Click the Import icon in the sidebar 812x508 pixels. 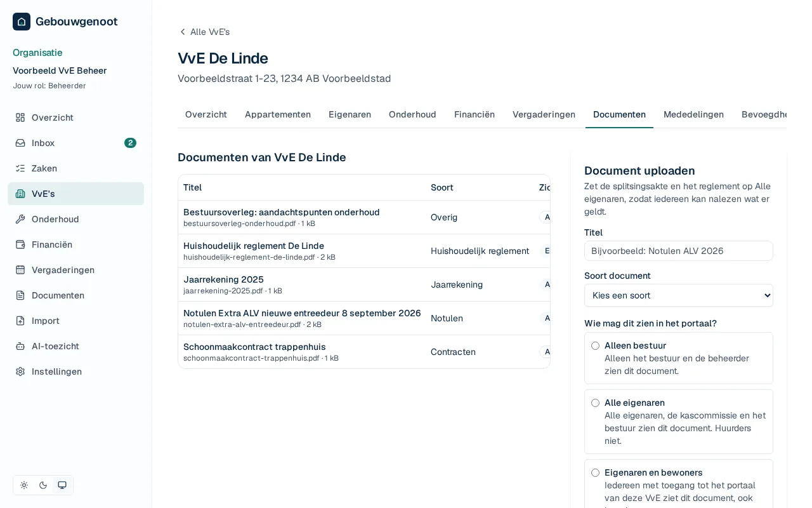[20, 321]
